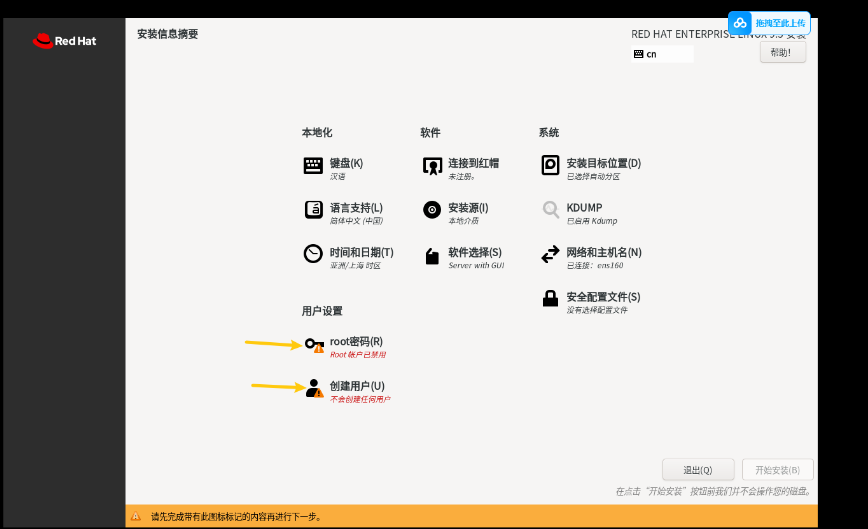This screenshot has height=529, width=868.
Task: Click the 退出(Q) button
Action: pos(698,470)
